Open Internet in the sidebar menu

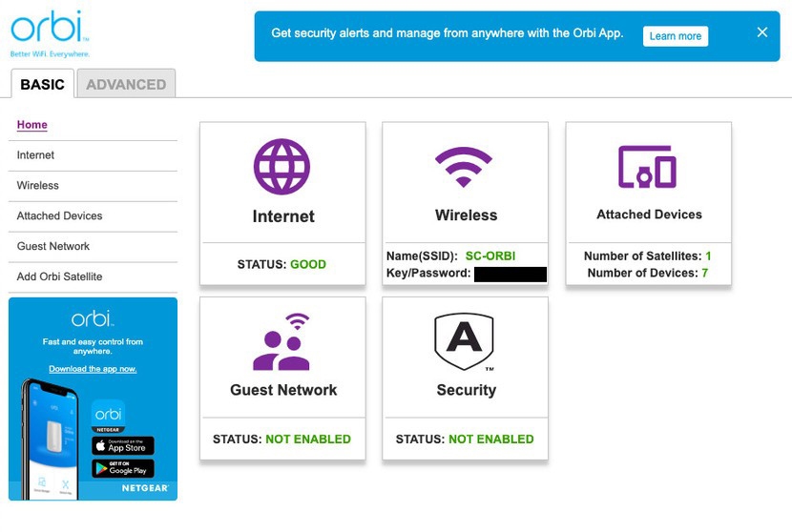click(x=36, y=155)
